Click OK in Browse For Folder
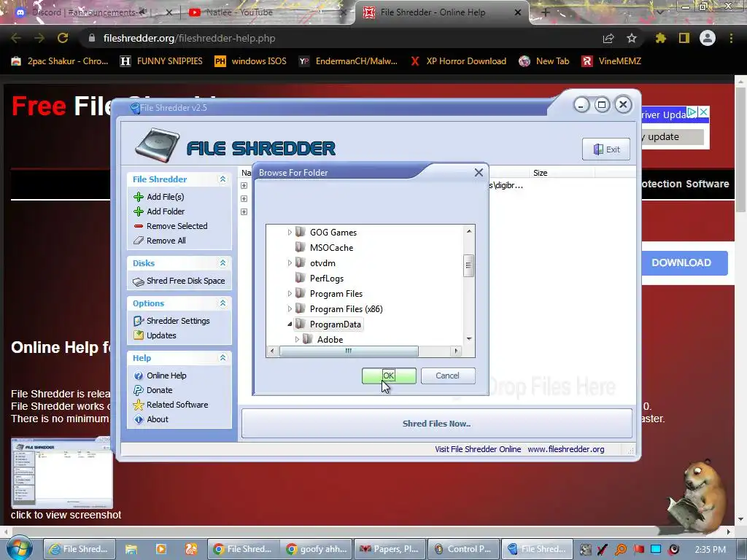 click(x=389, y=376)
